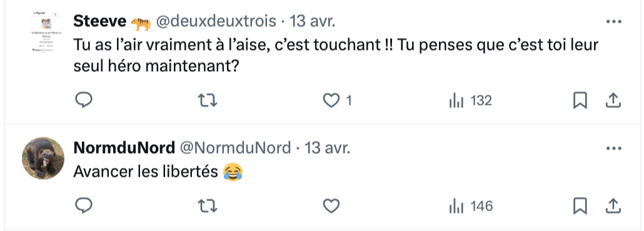The width and height of the screenshot is (644, 231).
Task: Bookmark NormduNord's tweet
Action: (x=580, y=206)
